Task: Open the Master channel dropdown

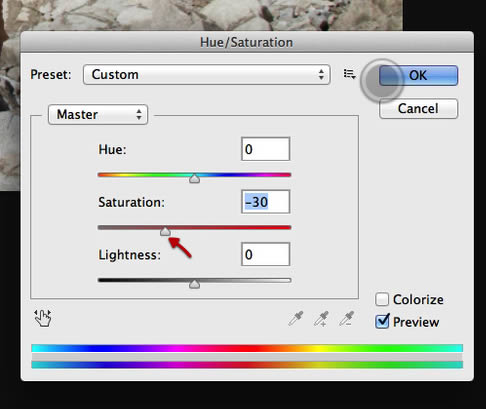Action: tap(98, 115)
